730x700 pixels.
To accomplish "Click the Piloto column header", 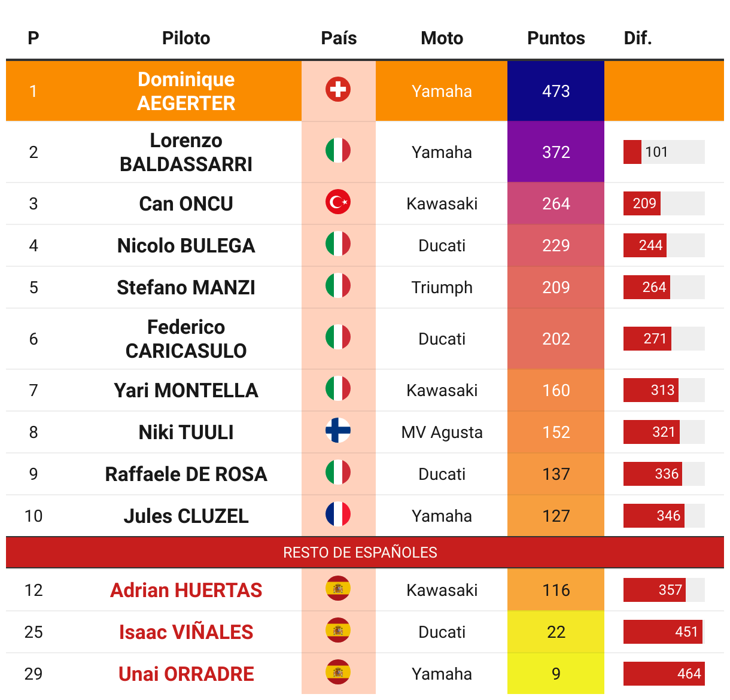I will [x=186, y=38].
